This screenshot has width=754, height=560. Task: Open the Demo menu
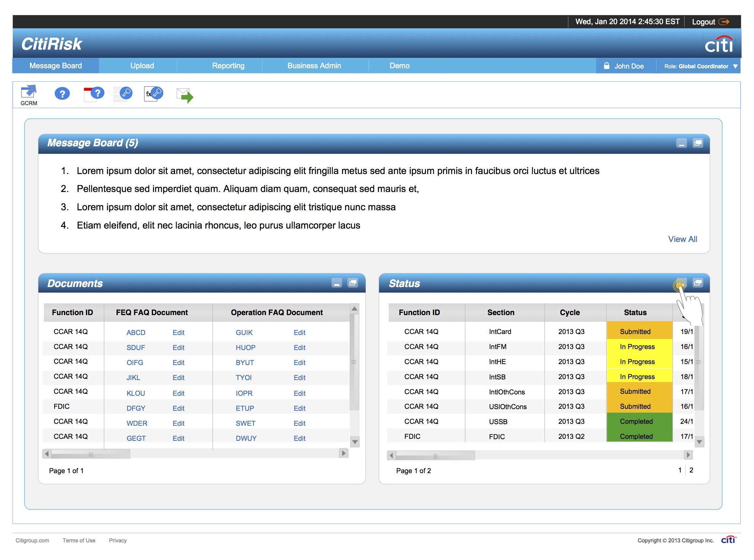400,66
